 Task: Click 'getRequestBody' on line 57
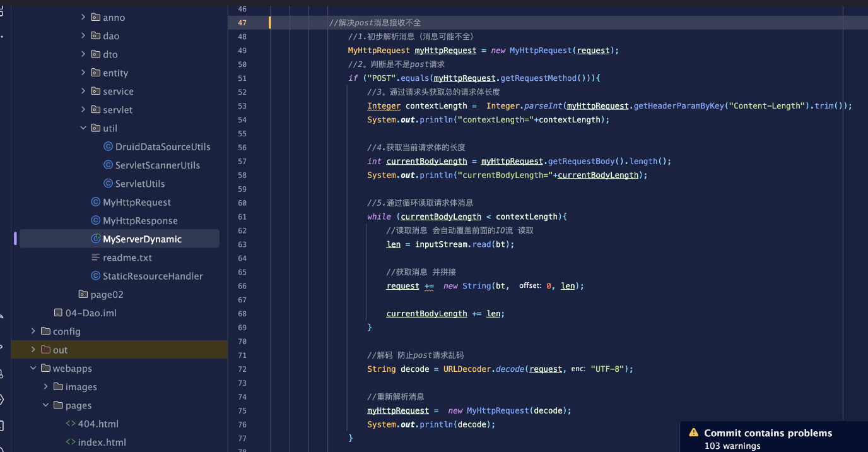pyautogui.click(x=582, y=161)
